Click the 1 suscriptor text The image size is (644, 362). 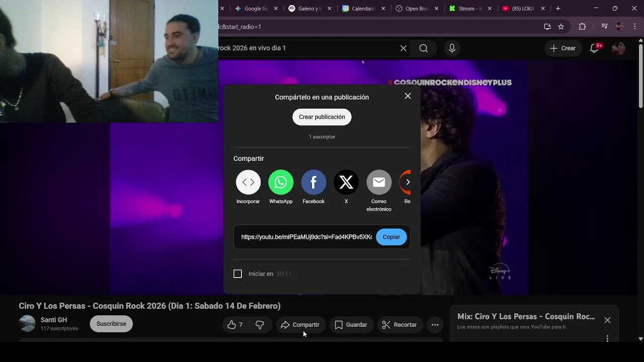[322, 137]
